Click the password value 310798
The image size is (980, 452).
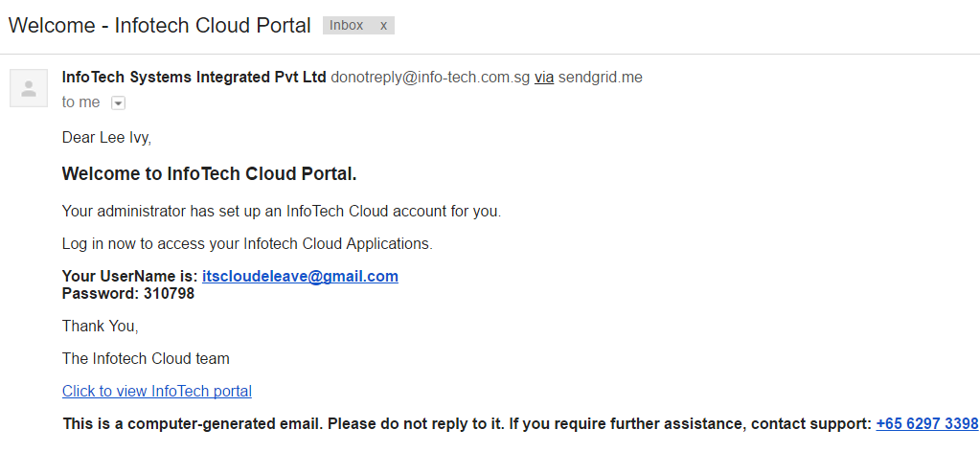tap(169, 293)
